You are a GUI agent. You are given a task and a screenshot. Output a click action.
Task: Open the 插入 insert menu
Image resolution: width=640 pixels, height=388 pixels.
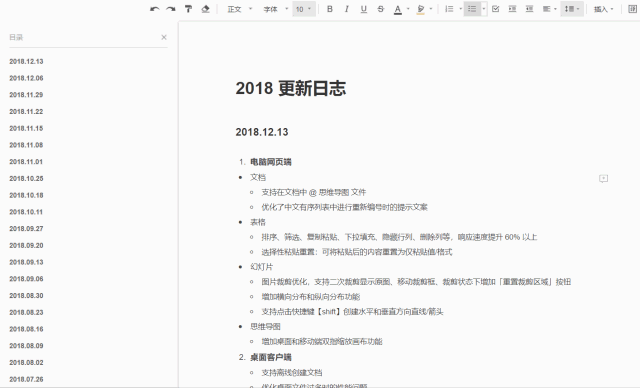point(604,9)
